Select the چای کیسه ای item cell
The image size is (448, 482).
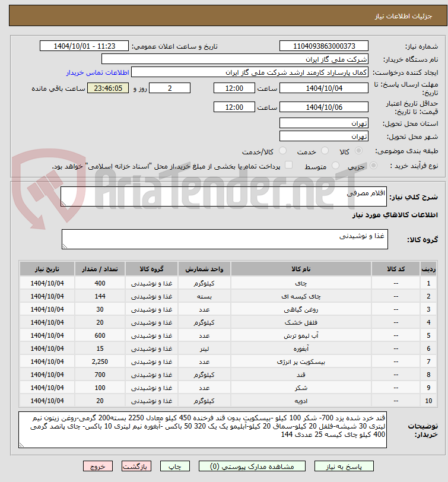tap(301, 296)
